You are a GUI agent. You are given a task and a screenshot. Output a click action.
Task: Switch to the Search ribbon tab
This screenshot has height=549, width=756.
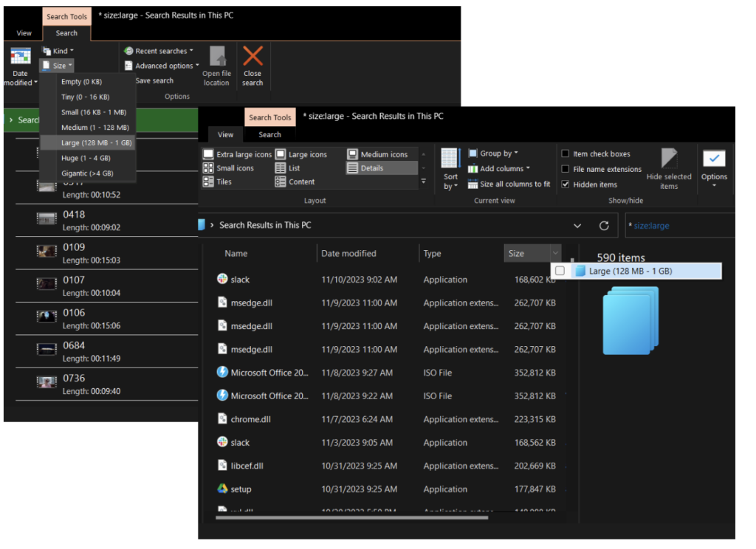pos(269,134)
